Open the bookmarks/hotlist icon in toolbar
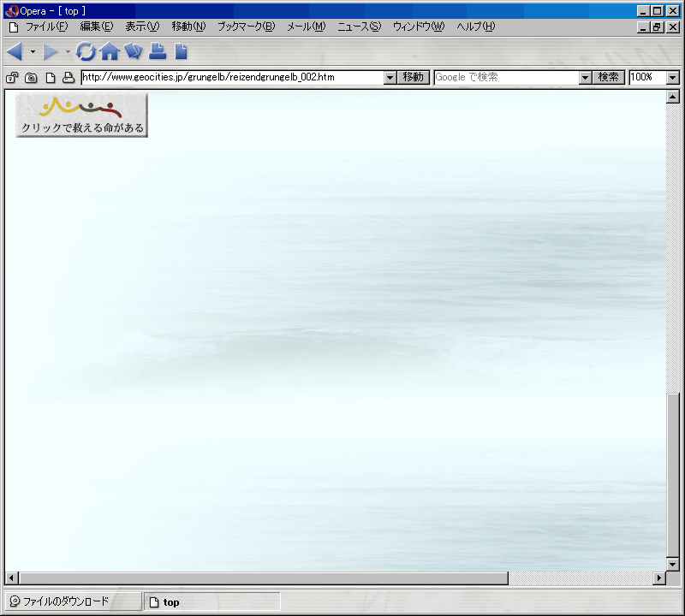This screenshot has width=685, height=616. (x=134, y=51)
